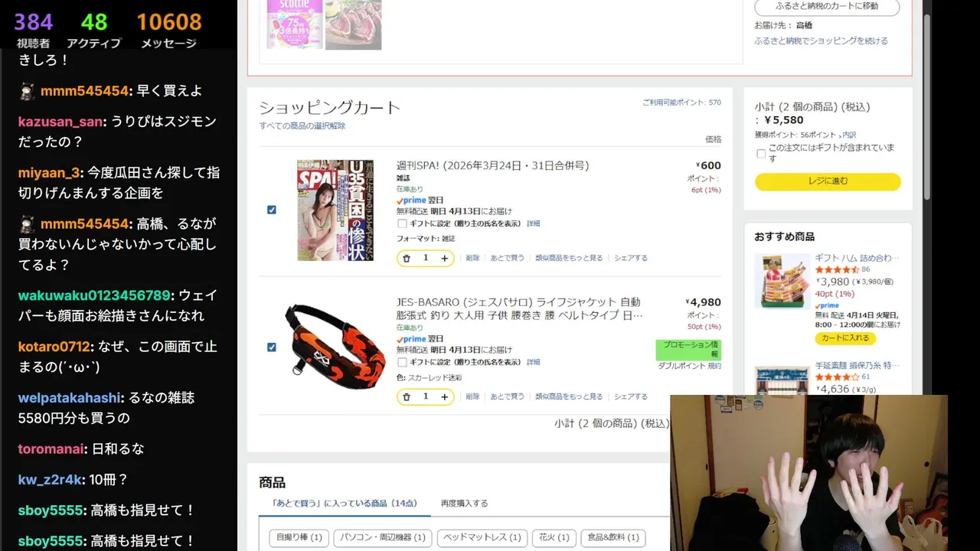
Task: Click the 10608 メッセージ counter
Action: (169, 29)
